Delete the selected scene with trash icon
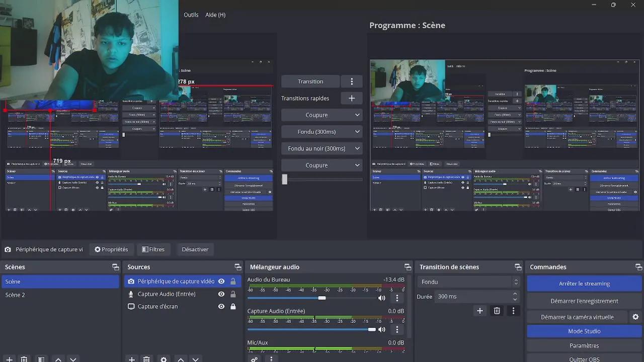Image resolution: width=644 pixels, height=362 pixels. pyautogui.click(x=24, y=359)
